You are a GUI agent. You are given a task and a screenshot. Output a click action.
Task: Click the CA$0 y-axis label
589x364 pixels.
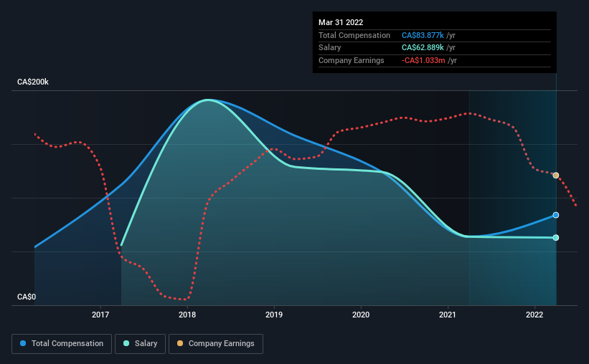(x=27, y=297)
